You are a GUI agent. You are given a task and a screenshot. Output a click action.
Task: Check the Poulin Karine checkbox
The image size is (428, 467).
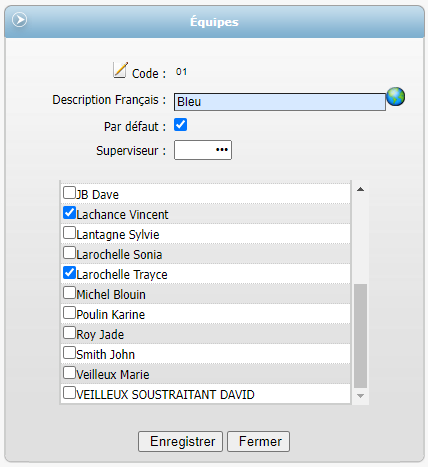(69, 312)
